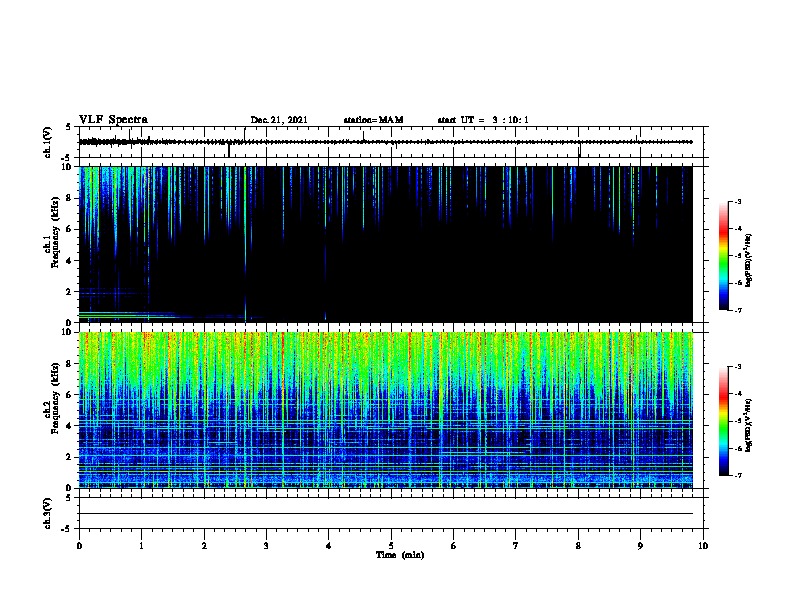
Task: Click the "-3" tick on ch.1 colorbar
Action: pos(738,201)
